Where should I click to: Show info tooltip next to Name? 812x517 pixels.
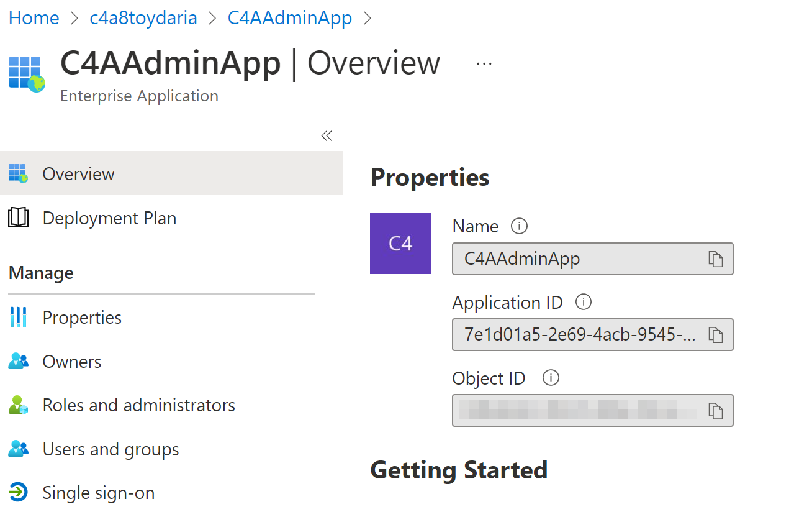pyautogui.click(x=519, y=226)
